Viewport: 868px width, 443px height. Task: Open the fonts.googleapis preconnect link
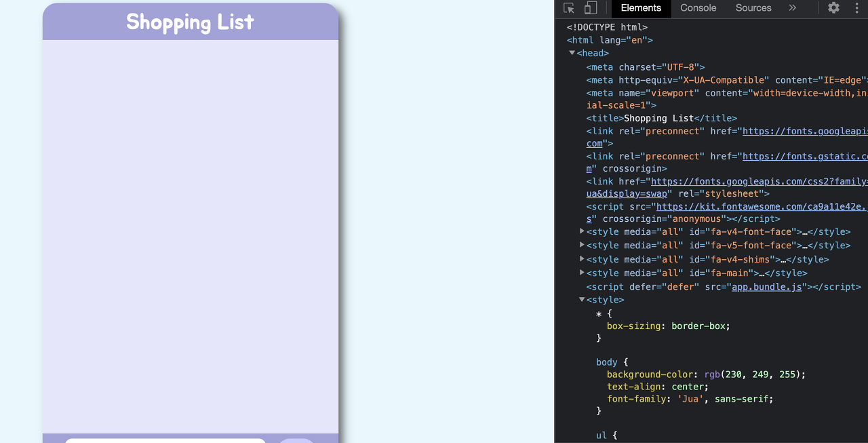click(805, 132)
